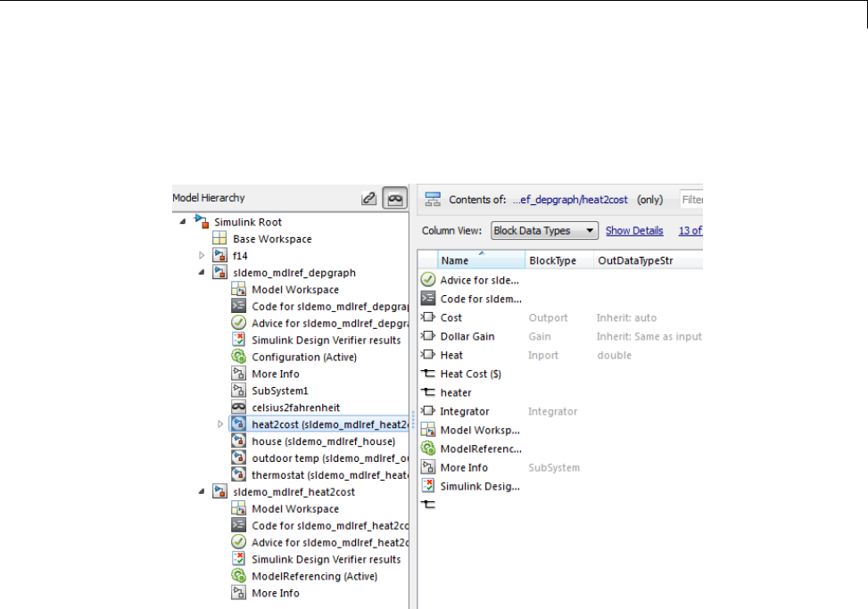Click the ...ef_depgraph/heat2cost path link

pyautogui.click(x=570, y=200)
